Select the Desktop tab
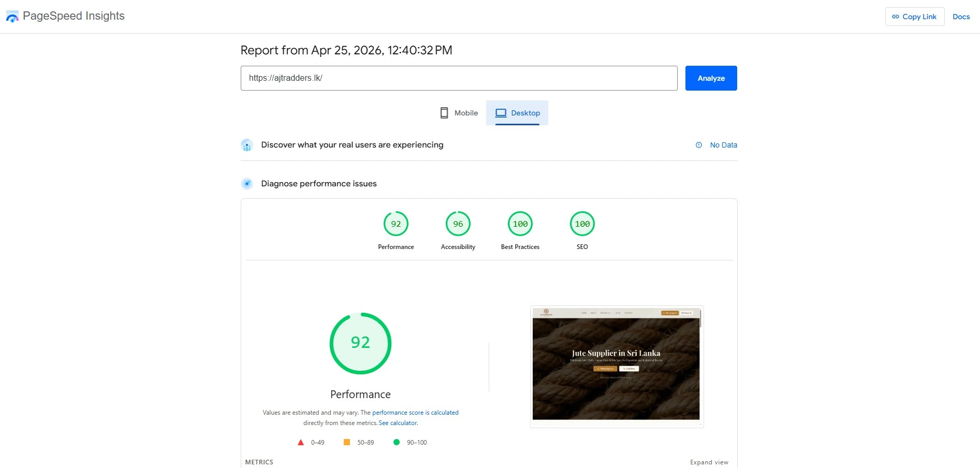The width and height of the screenshot is (980, 468). [517, 113]
